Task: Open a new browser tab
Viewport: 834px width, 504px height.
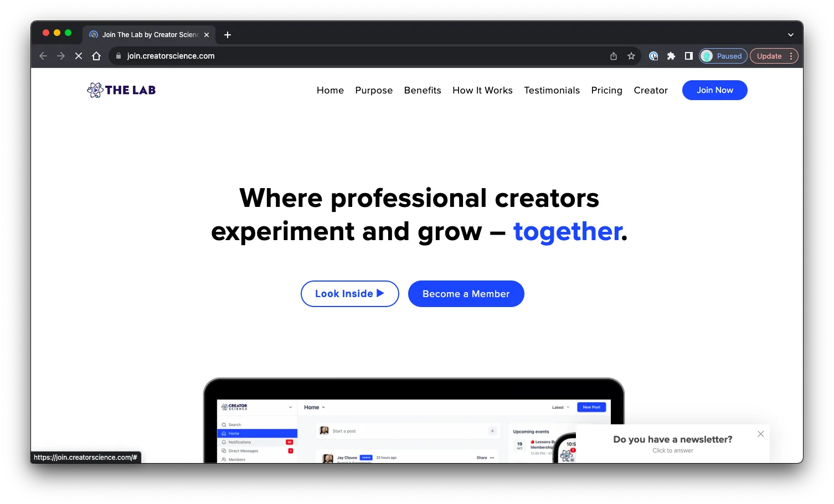Action: tap(228, 35)
